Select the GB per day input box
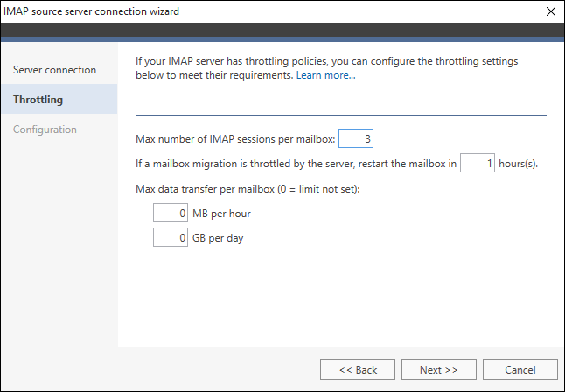Screen dimensions: 565x392 pyautogui.click(x=170, y=237)
